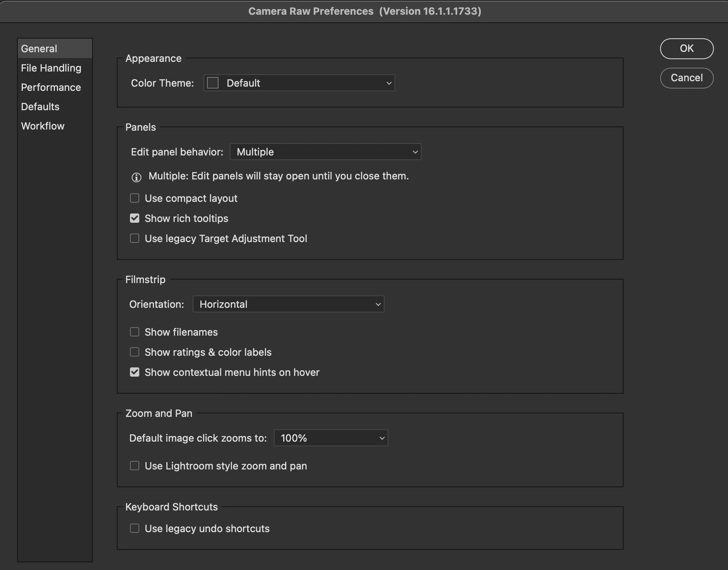
Task: Click the 'Orientation:' label
Action: coord(157,304)
